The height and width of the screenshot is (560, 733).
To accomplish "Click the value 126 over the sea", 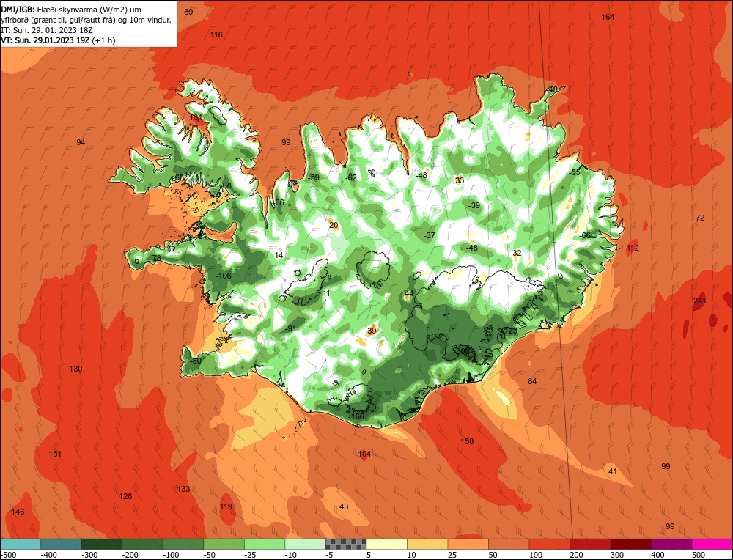I will 126,496.
